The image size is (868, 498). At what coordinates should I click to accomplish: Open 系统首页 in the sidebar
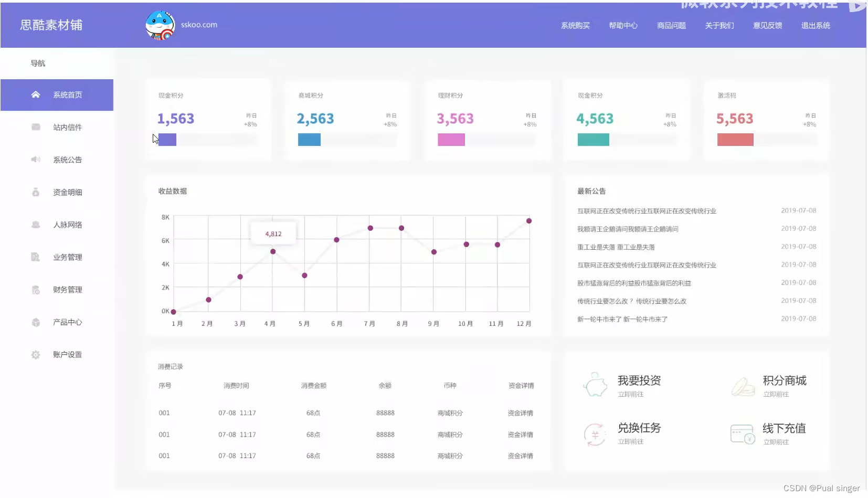(57, 95)
